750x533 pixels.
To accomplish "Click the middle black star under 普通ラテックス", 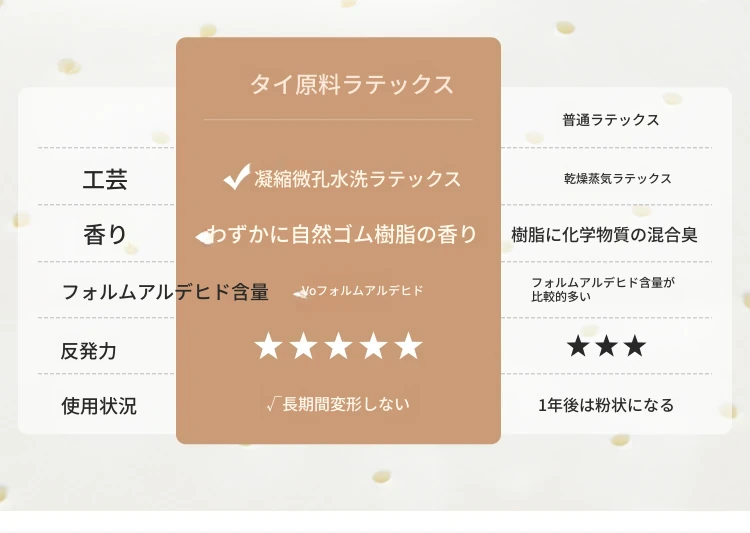I will [x=607, y=346].
